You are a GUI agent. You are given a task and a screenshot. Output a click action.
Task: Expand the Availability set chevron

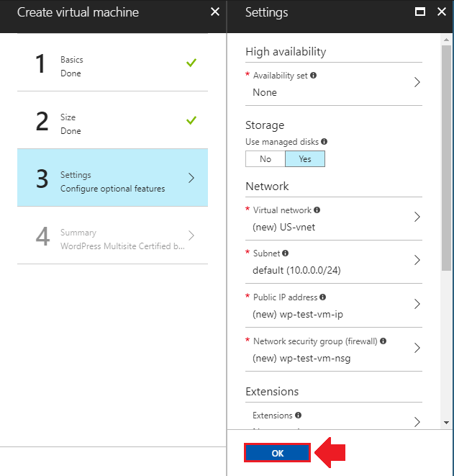[417, 82]
